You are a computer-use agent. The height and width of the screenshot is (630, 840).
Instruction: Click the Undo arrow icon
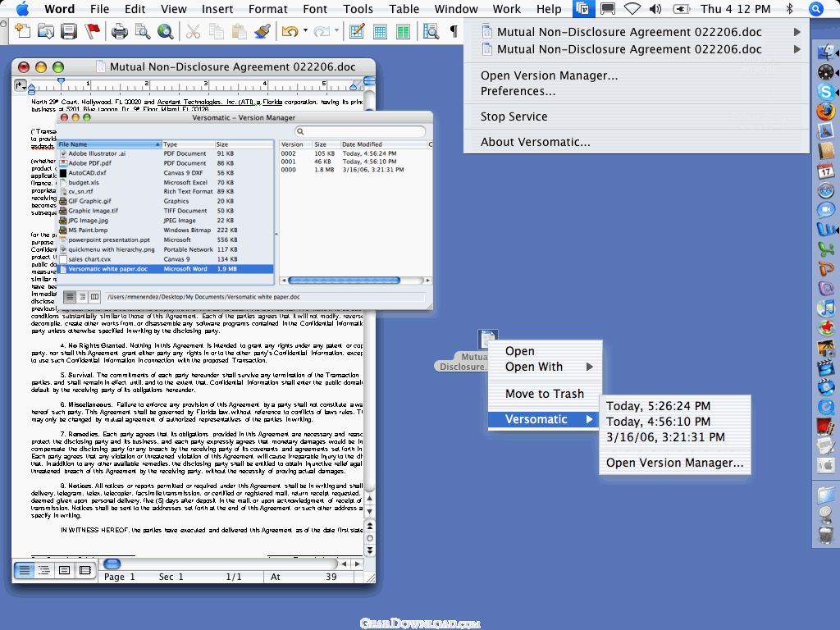pos(290,32)
